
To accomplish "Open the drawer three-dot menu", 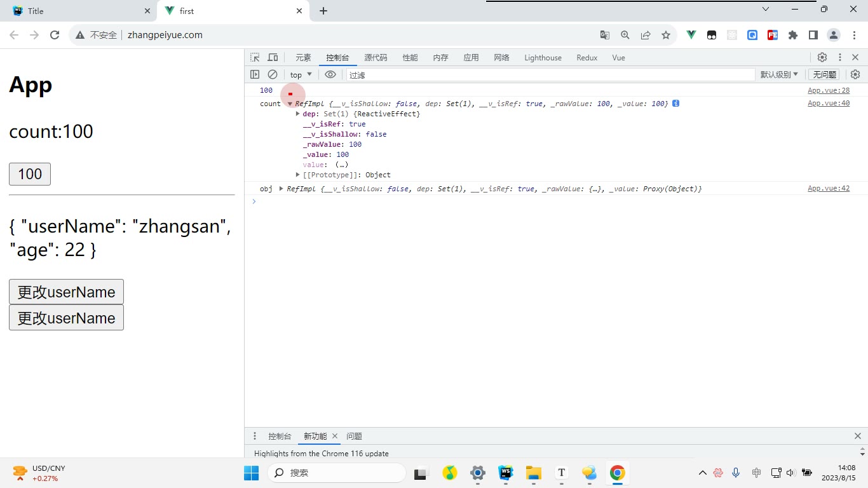I will tap(255, 436).
